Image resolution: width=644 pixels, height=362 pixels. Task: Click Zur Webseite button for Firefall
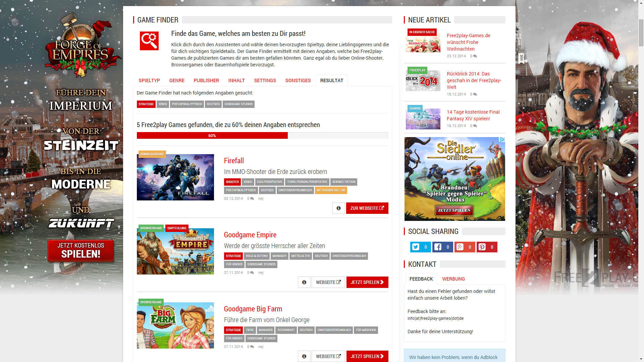[x=367, y=208]
